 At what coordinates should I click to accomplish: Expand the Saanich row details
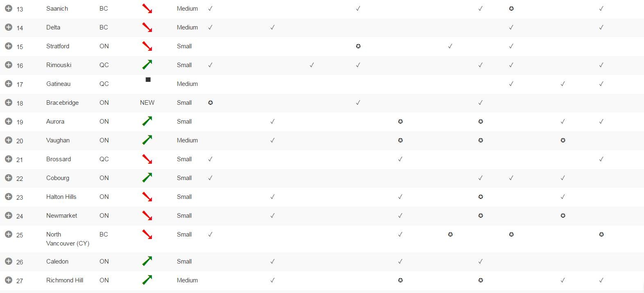[8, 8]
